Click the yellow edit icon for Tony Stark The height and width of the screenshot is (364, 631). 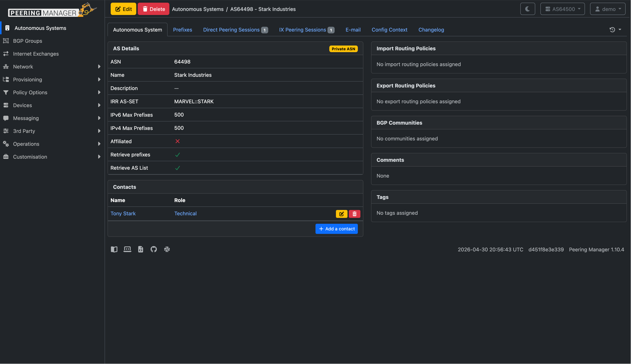341,214
